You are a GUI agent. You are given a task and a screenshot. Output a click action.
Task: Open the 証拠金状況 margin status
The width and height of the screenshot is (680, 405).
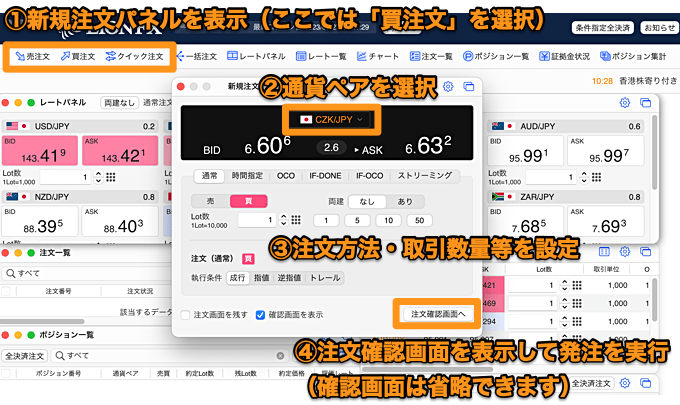click(564, 56)
